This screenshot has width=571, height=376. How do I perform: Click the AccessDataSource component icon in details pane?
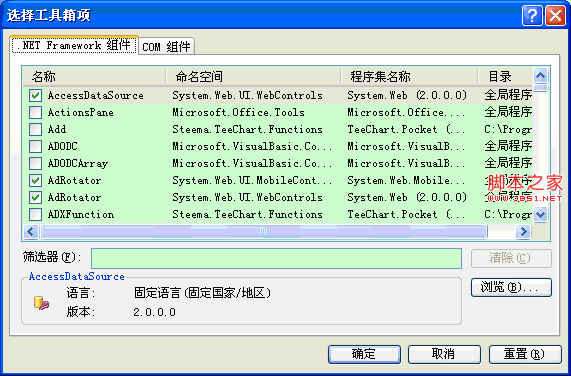click(x=42, y=303)
